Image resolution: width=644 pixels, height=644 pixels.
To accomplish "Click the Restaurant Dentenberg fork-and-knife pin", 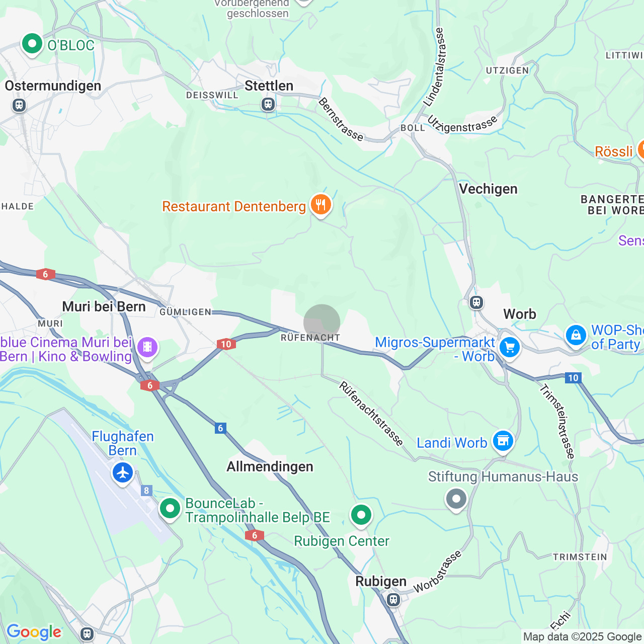I will tap(320, 205).
